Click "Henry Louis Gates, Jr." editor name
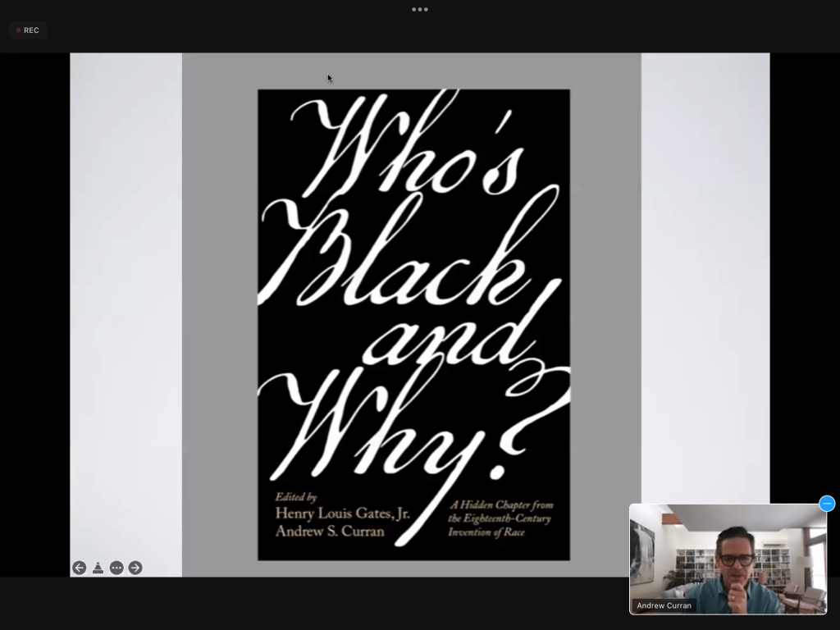Screen dimensions: 840x630 343,514
